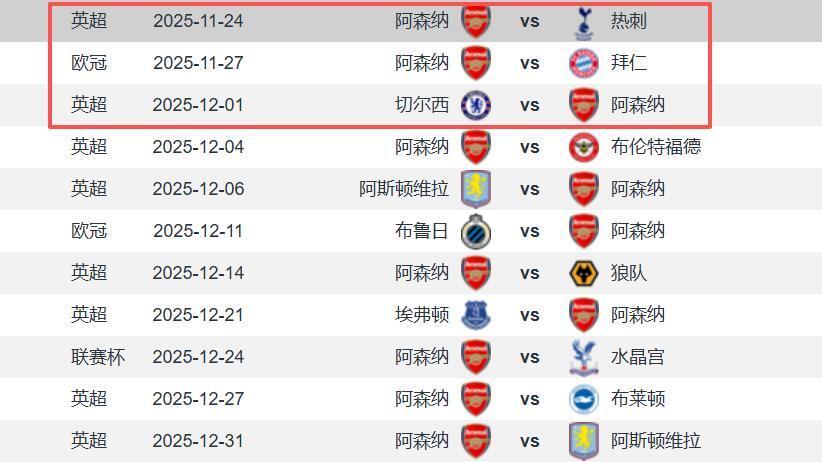The image size is (822, 462).
Task: Click Aston Villa crest in 2025-12-06 match
Action: click(476, 189)
